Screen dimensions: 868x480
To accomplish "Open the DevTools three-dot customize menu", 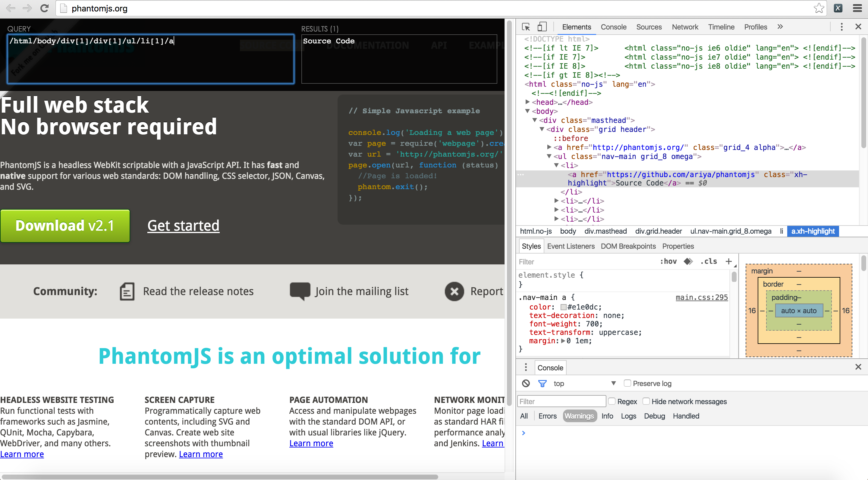I will 841,27.
